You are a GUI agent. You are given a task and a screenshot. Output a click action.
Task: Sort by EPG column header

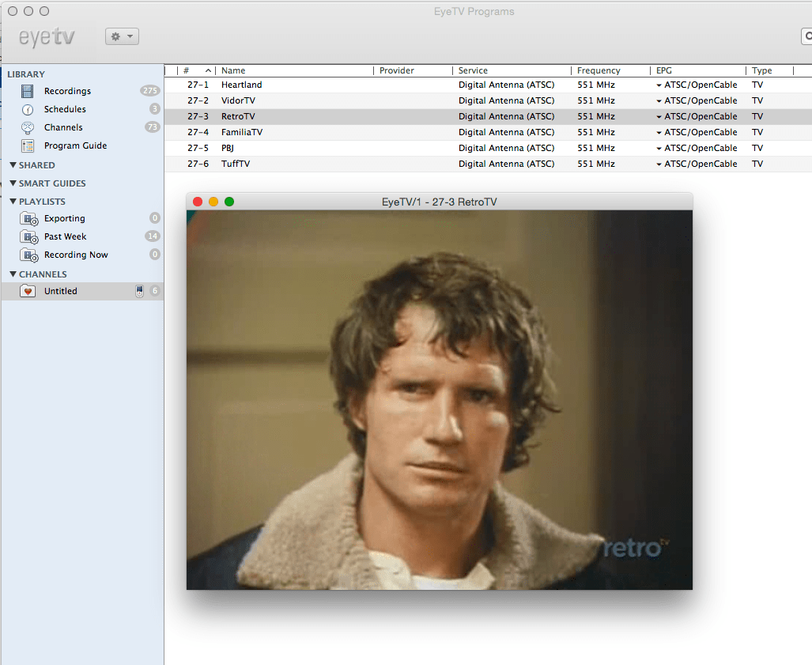[x=698, y=70]
